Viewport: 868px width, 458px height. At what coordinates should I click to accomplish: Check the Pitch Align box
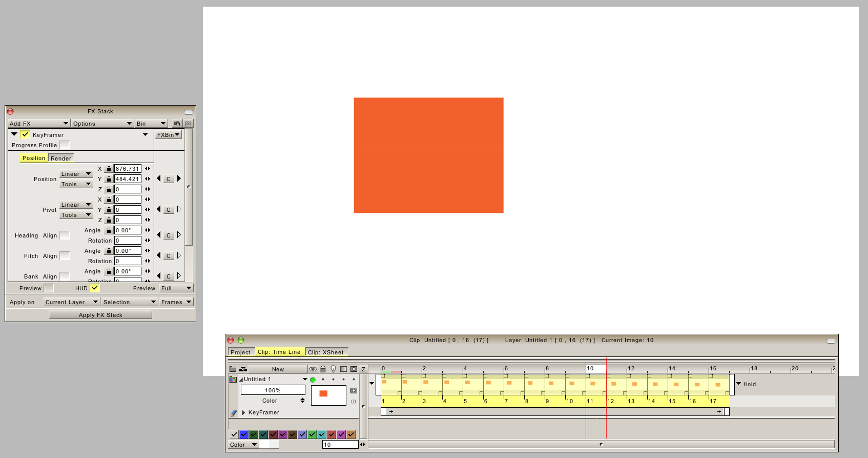click(65, 255)
